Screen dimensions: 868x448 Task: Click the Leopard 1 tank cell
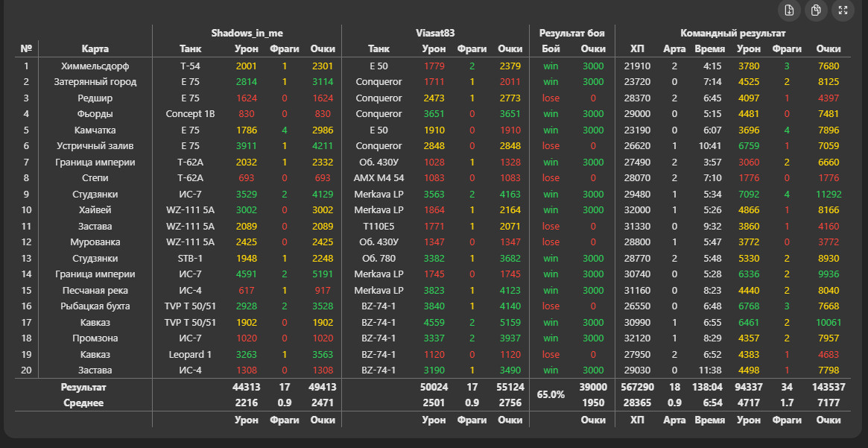191,354
